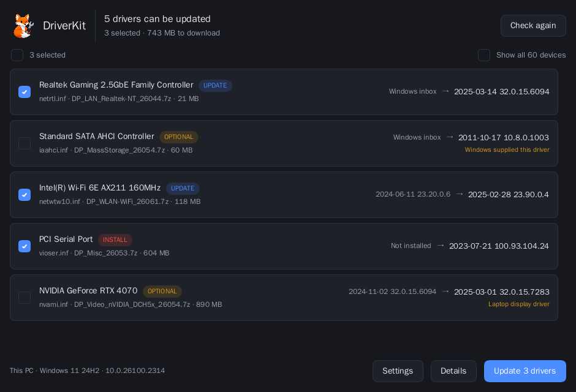Click Update 3 drivers

pyautogui.click(x=525, y=371)
